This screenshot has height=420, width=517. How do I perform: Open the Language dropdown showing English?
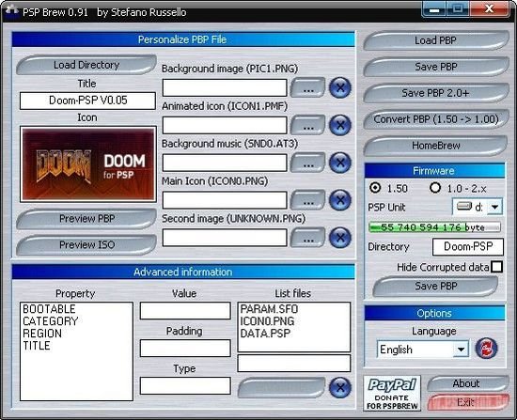(461, 350)
